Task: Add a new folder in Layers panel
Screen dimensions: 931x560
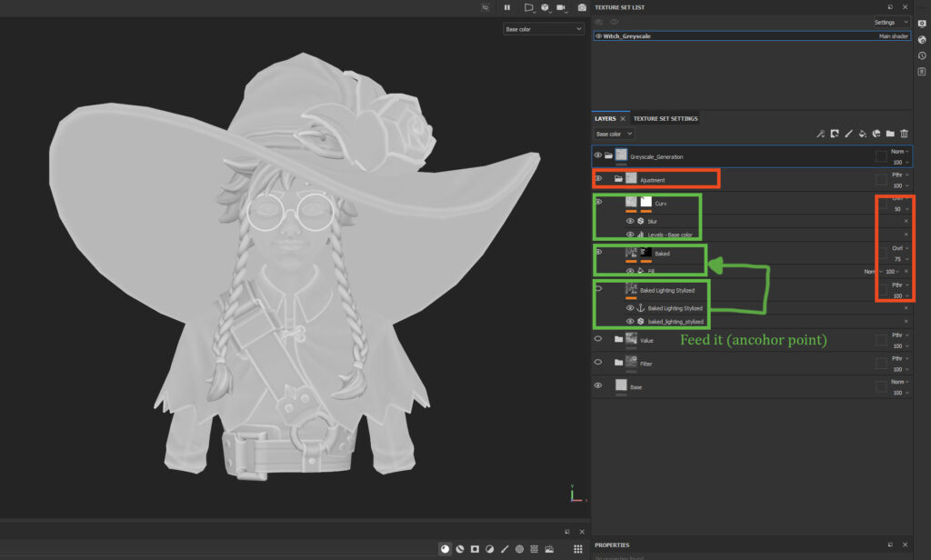Action: 890,134
